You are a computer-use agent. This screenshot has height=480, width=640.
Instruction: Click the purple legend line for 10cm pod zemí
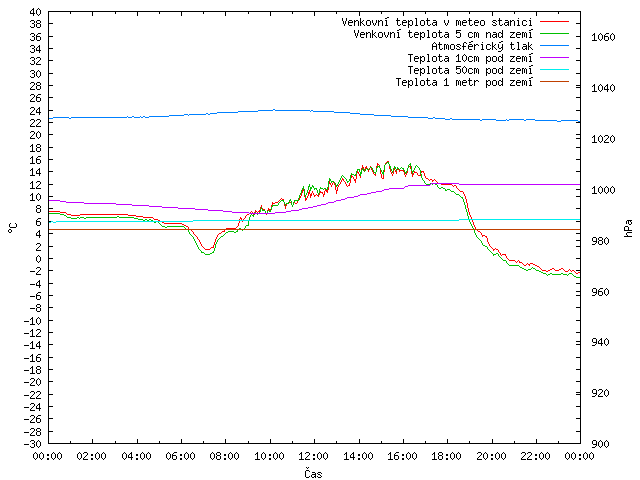554,58
